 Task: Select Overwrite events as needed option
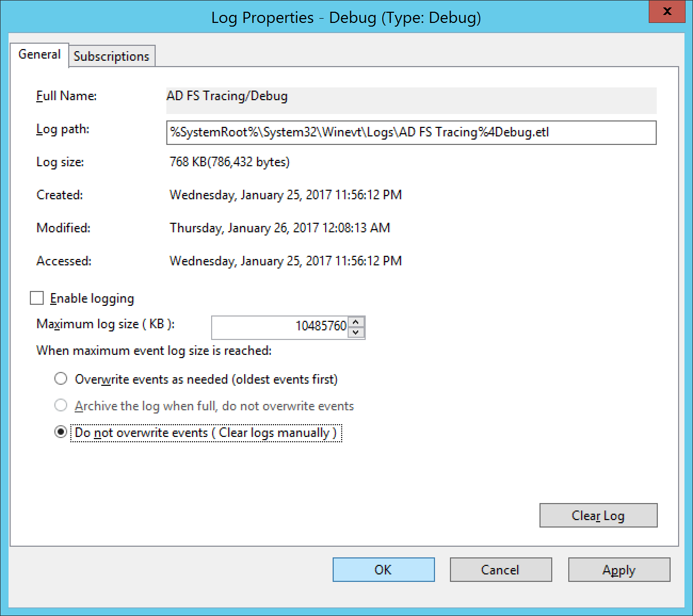coord(61,379)
